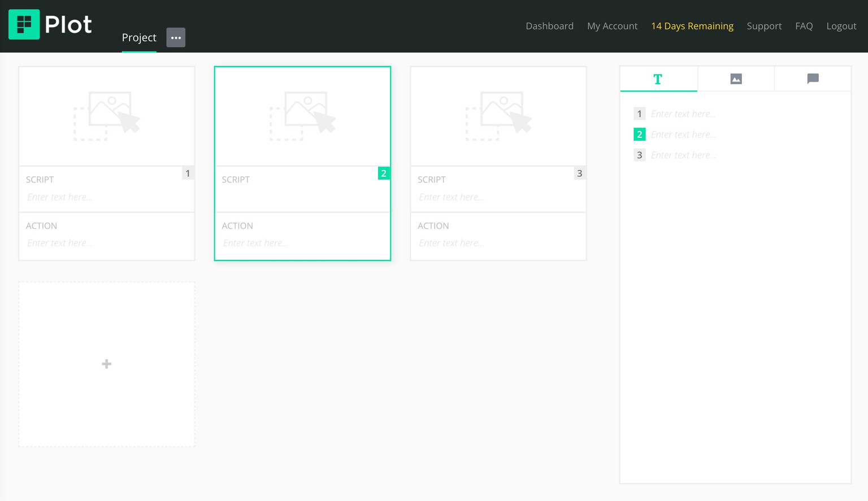
Task: Add a new scene with plus icon
Action: 106,364
